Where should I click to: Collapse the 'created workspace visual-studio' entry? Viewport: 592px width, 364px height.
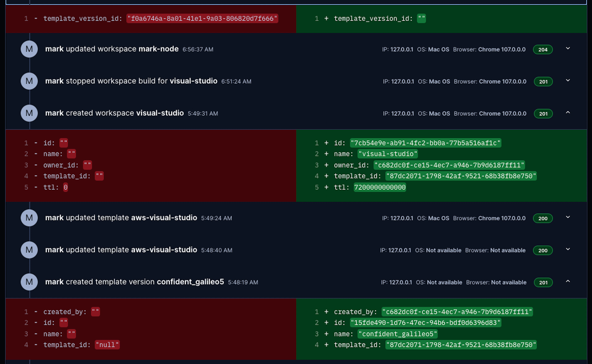(568, 112)
